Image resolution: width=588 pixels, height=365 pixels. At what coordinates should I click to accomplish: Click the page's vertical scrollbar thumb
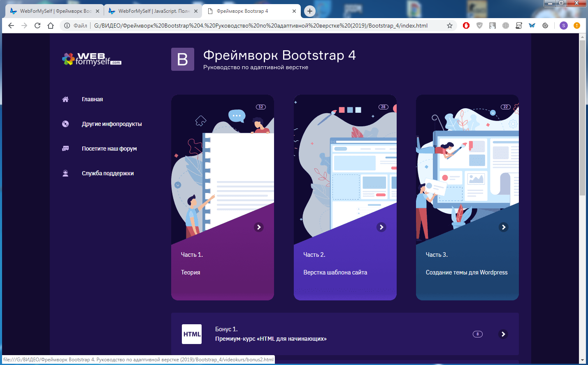click(x=582, y=118)
